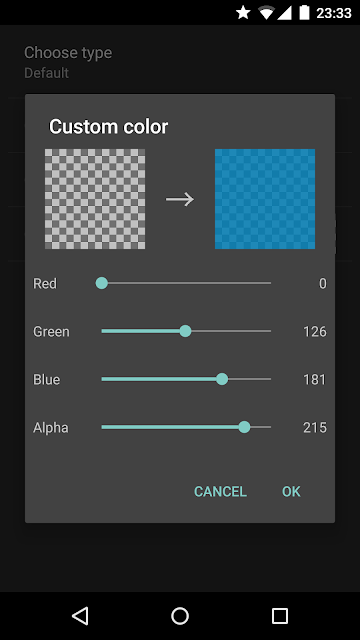Click the Red slider handle
This screenshot has width=360, height=640.
click(102, 283)
